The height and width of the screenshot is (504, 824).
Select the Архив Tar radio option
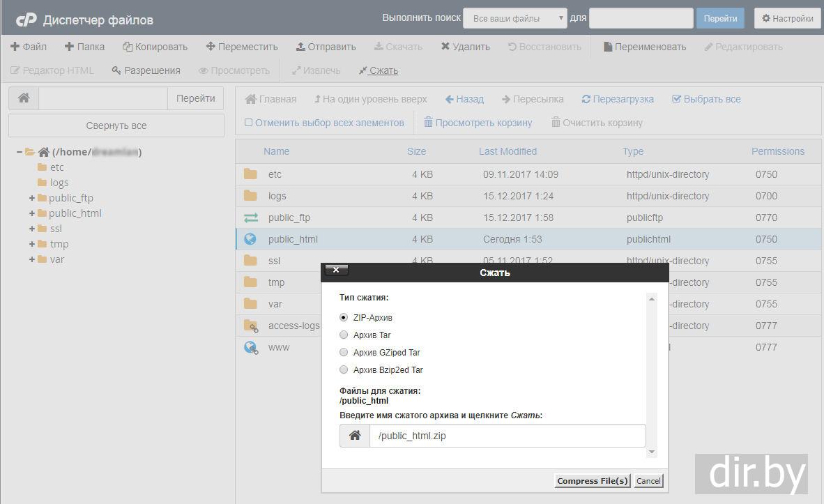(x=344, y=335)
